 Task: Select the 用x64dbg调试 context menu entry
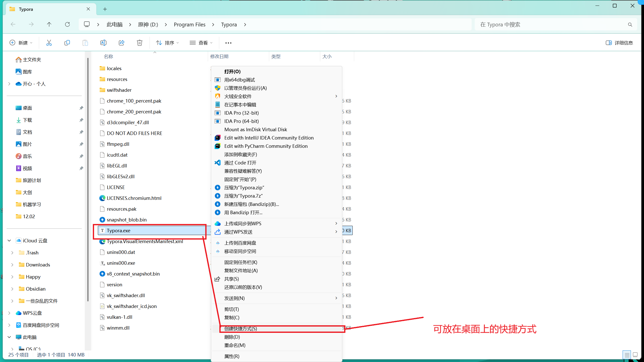(277, 80)
